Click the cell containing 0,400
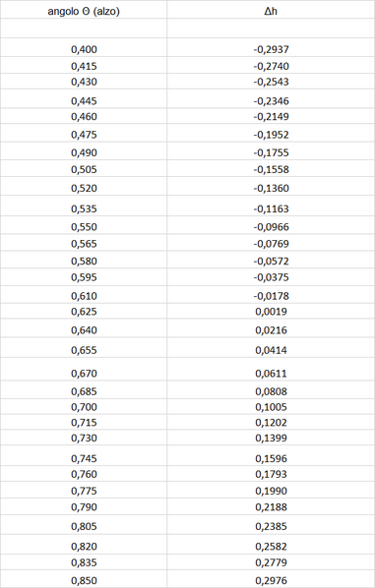 click(x=84, y=49)
